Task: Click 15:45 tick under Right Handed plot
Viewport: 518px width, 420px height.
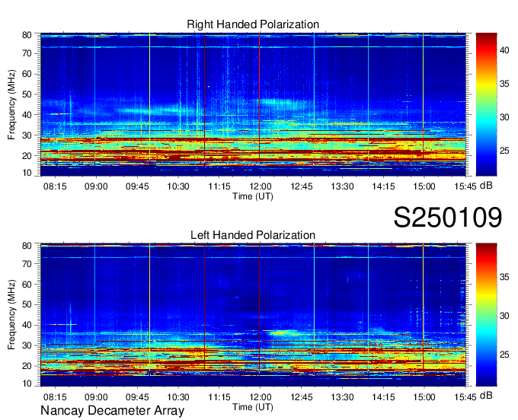Action: pos(465,186)
